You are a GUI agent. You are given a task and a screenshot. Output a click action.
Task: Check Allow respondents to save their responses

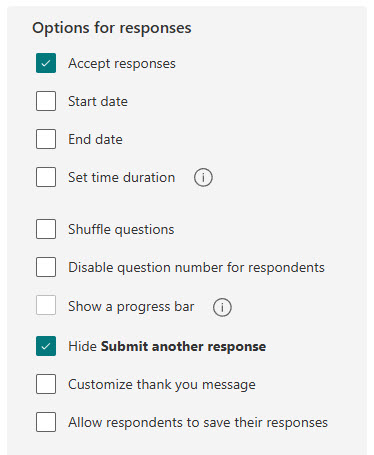pos(46,422)
